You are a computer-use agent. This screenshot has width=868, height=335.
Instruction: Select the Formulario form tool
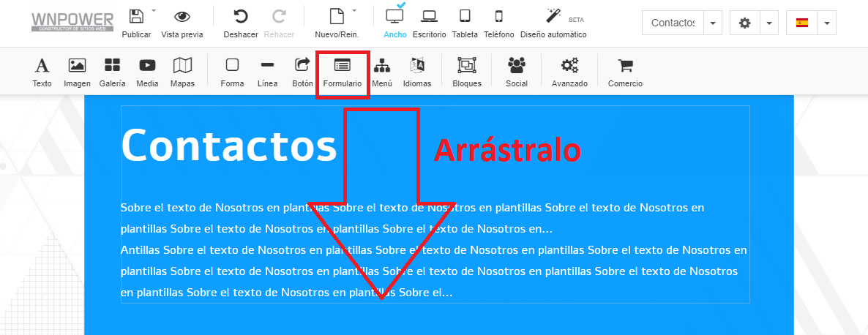342,72
